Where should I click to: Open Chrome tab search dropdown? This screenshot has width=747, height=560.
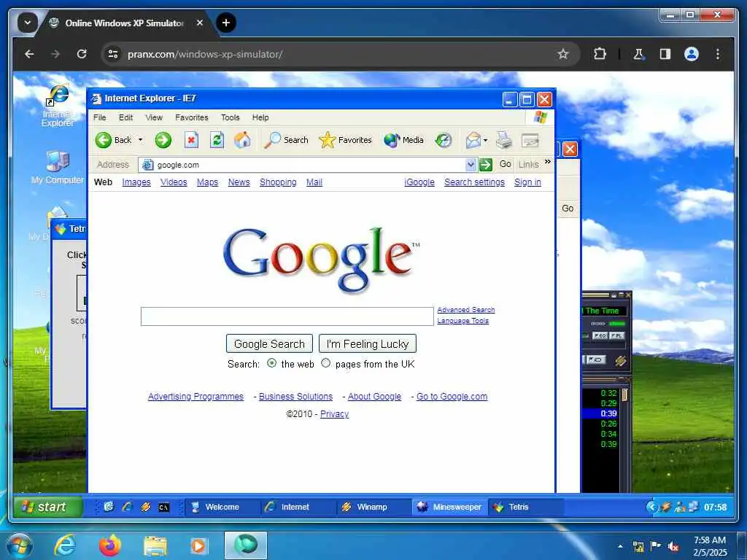coord(27,23)
